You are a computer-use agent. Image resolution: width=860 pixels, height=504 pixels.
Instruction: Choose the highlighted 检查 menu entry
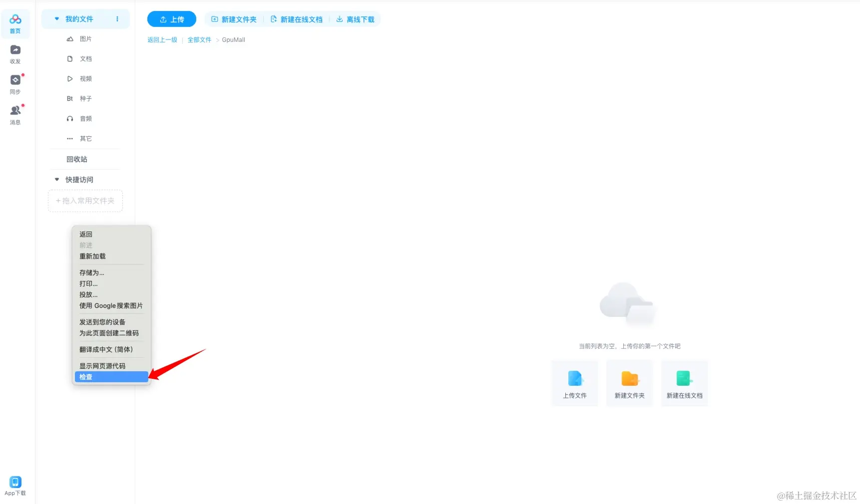[x=111, y=377]
